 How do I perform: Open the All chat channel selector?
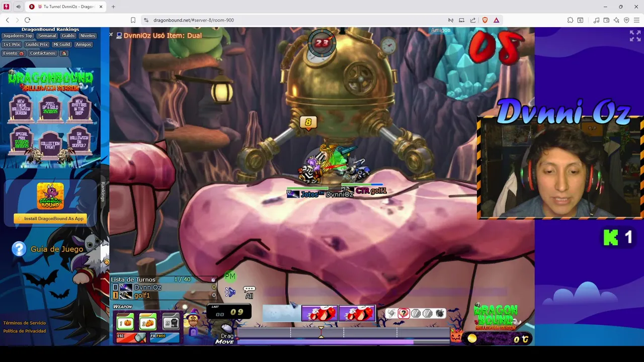(x=249, y=293)
